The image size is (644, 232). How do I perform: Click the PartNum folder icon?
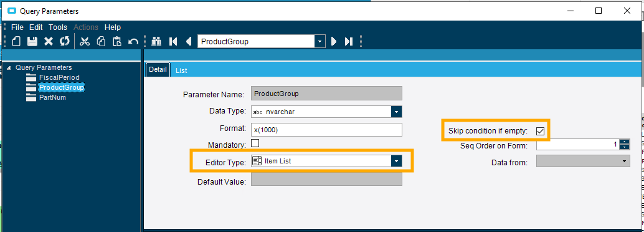click(x=31, y=97)
